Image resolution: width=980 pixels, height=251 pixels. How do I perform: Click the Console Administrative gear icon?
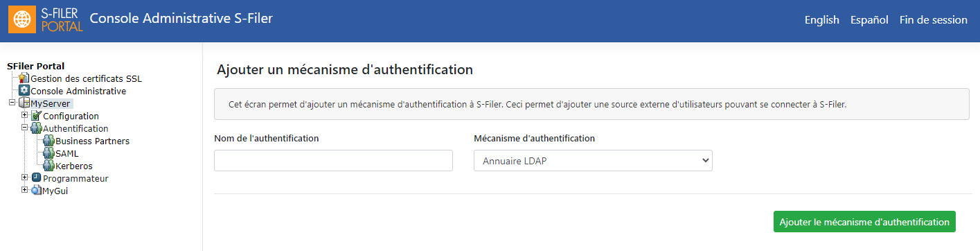(x=24, y=91)
